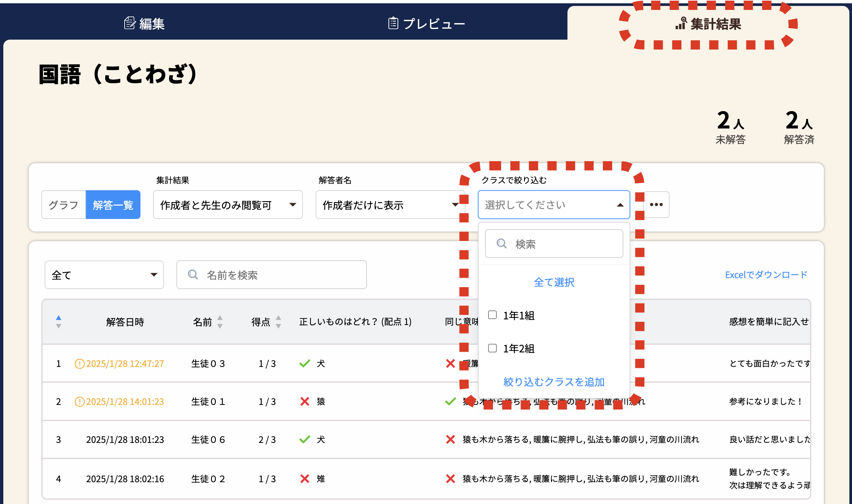Click the three-dots more options icon
This screenshot has width=852, height=504.
pos(656,204)
